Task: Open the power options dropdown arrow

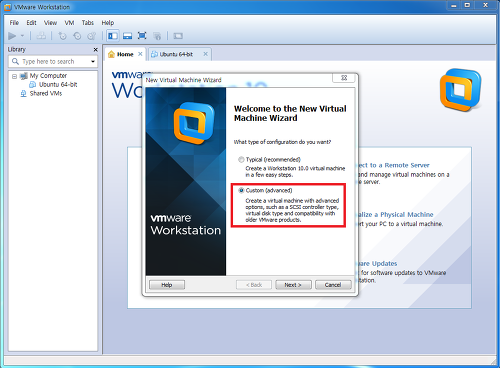Action: 22,36
